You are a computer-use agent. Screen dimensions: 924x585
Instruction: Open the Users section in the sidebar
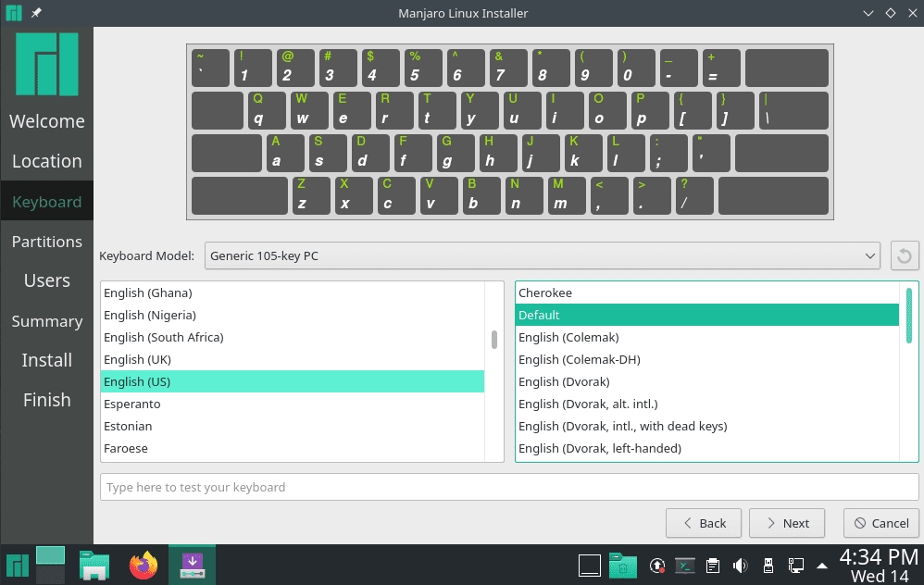(47, 280)
